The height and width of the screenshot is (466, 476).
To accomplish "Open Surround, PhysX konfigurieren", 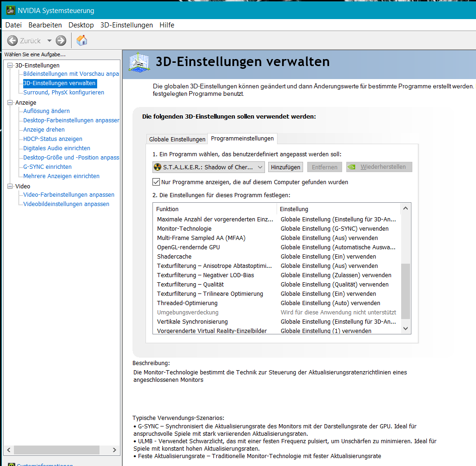I will pyautogui.click(x=64, y=93).
